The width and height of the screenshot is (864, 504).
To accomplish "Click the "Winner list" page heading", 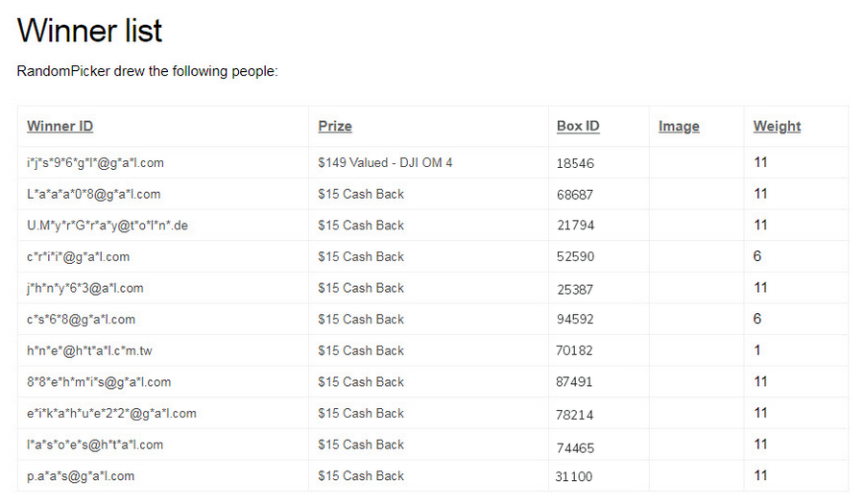I will (90, 31).
